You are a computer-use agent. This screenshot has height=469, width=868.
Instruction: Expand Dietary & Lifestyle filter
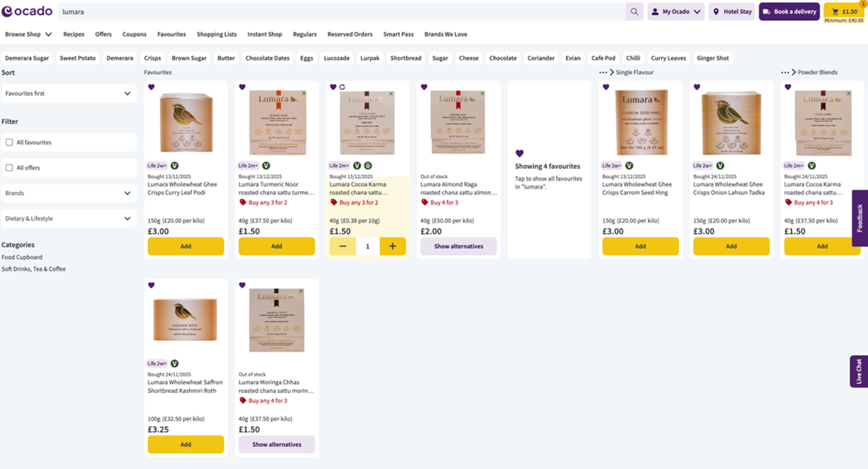point(69,219)
